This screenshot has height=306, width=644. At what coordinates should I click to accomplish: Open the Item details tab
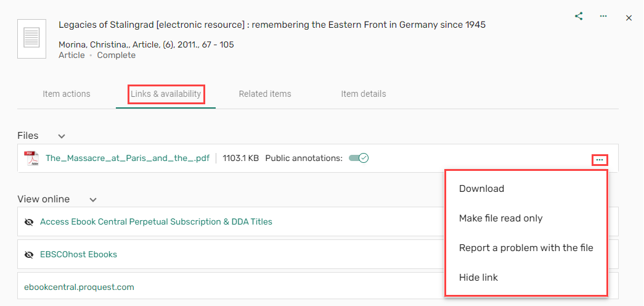(364, 94)
